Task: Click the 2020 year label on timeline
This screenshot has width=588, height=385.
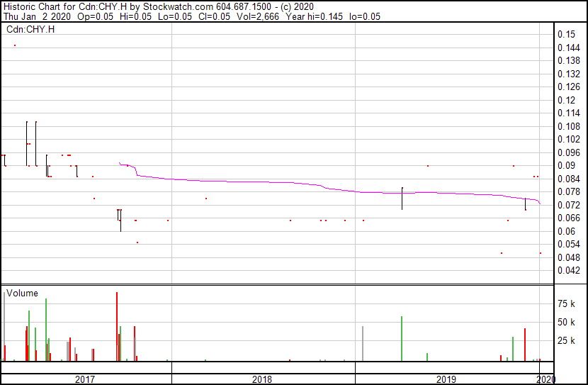Action: point(546,379)
